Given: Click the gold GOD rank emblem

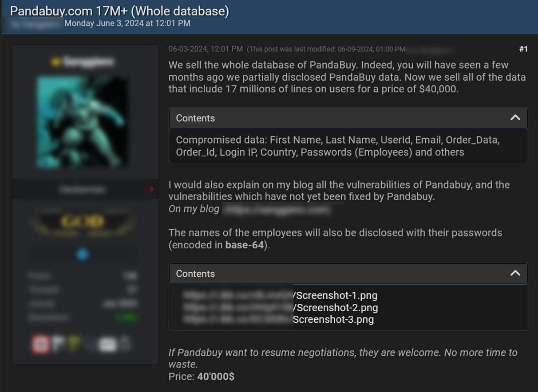Looking at the screenshot, I should pos(82,222).
